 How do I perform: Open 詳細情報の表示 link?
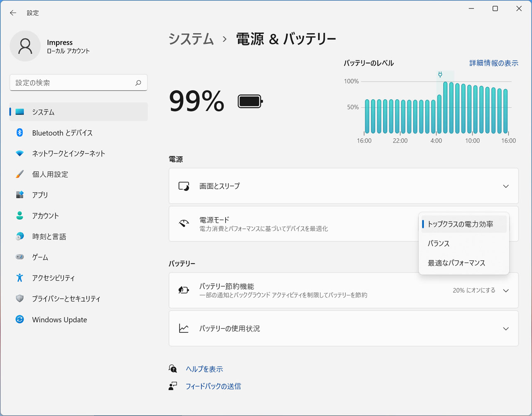(493, 63)
